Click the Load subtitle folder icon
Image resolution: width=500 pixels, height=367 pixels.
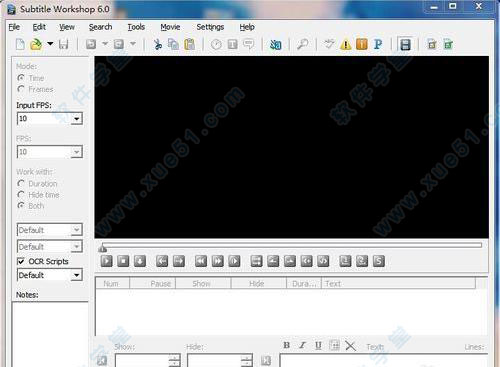[36, 44]
